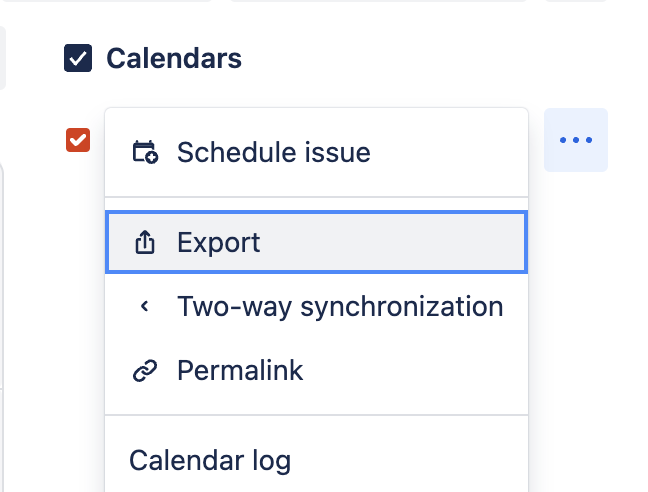Toggle the orange calendar visibility checkbox
The image size is (648, 492).
tap(78, 140)
